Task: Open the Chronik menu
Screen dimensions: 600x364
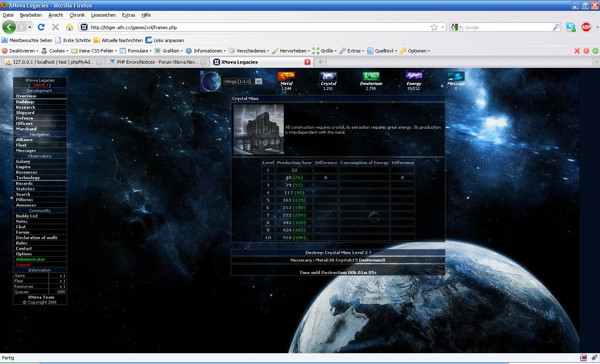Action: pos(77,15)
